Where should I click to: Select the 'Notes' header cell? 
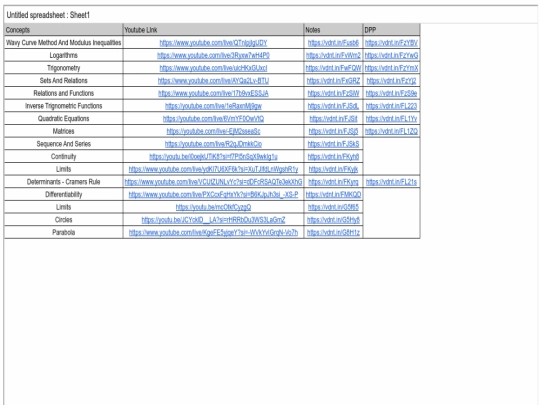(333, 30)
